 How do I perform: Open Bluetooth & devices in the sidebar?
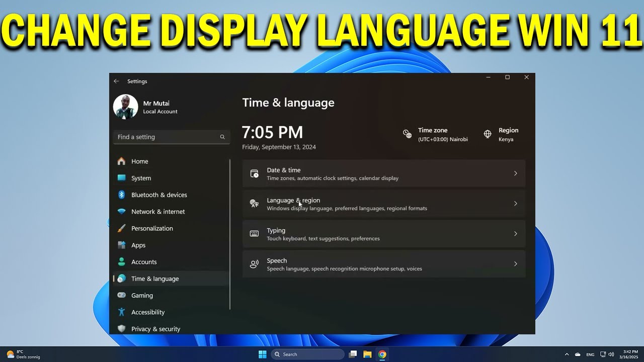[x=171, y=195]
